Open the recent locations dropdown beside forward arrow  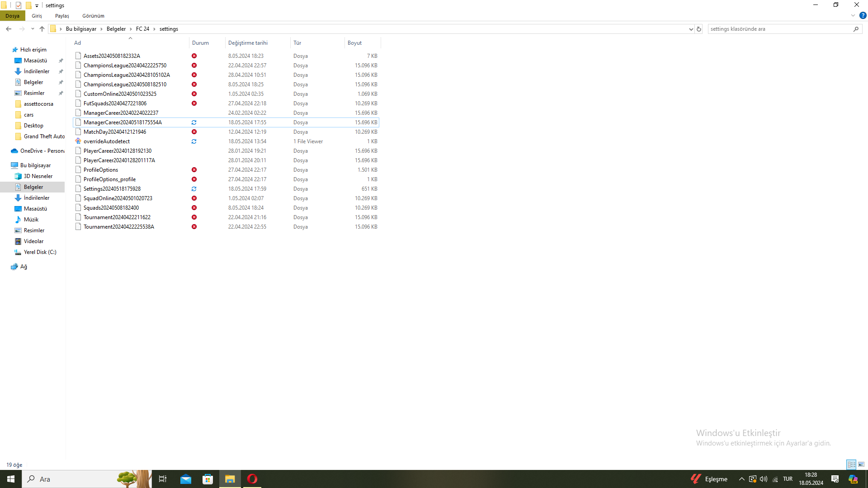click(x=33, y=28)
